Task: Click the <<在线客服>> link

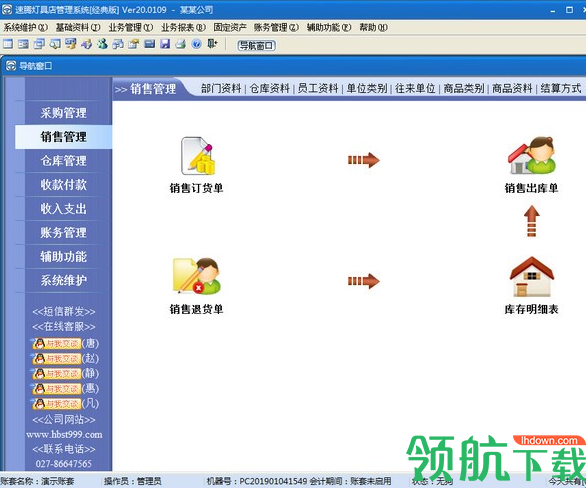Action: click(x=64, y=327)
